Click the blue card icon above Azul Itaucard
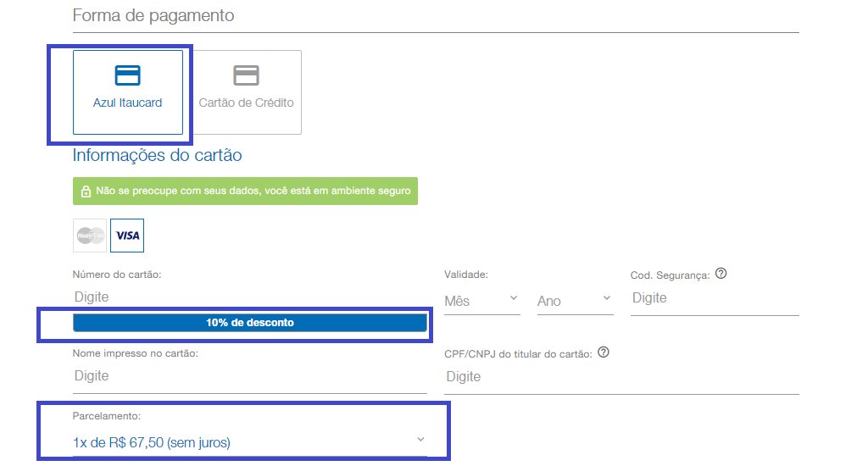The width and height of the screenshot is (868, 466). [127, 75]
